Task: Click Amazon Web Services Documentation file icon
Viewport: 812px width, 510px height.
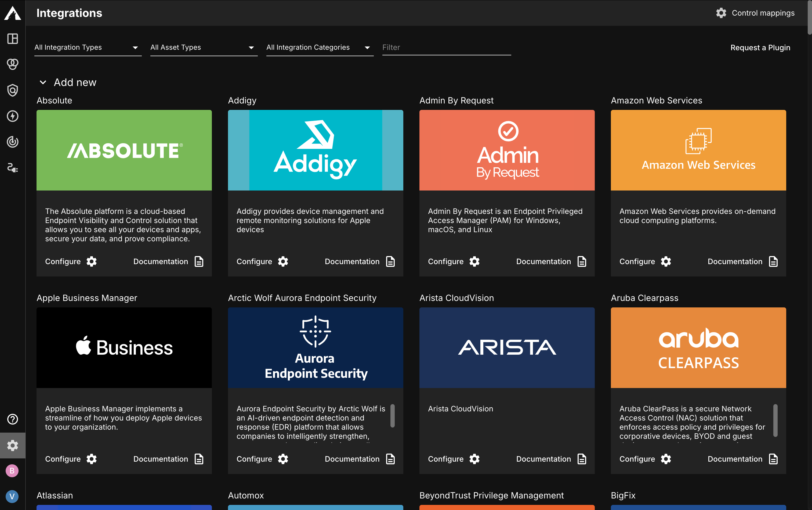Action: click(773, 261)
